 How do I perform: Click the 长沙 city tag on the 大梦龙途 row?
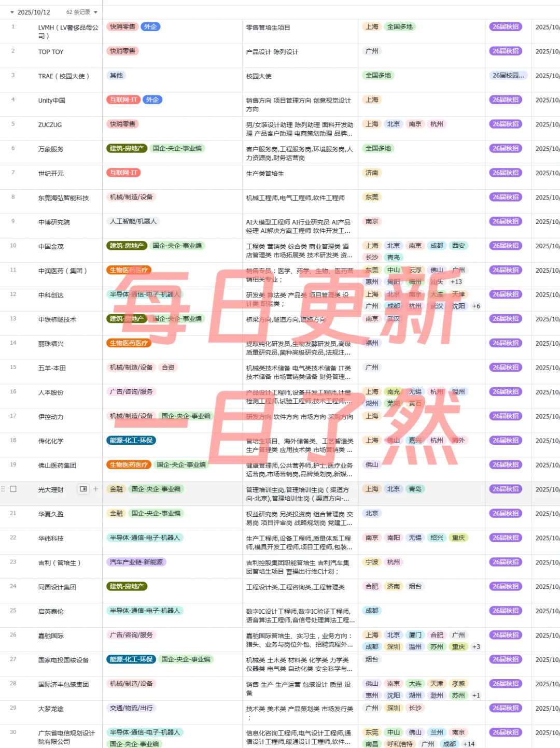(415, 708)
